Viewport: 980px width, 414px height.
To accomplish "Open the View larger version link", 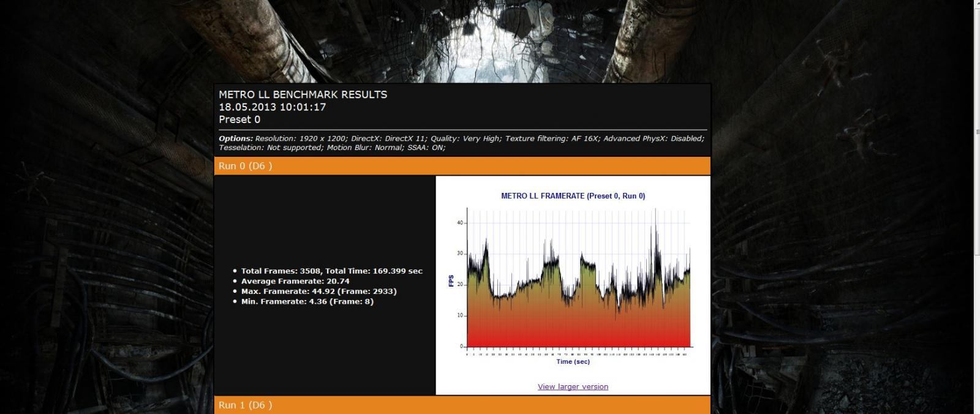I will (x=573, y=386).
